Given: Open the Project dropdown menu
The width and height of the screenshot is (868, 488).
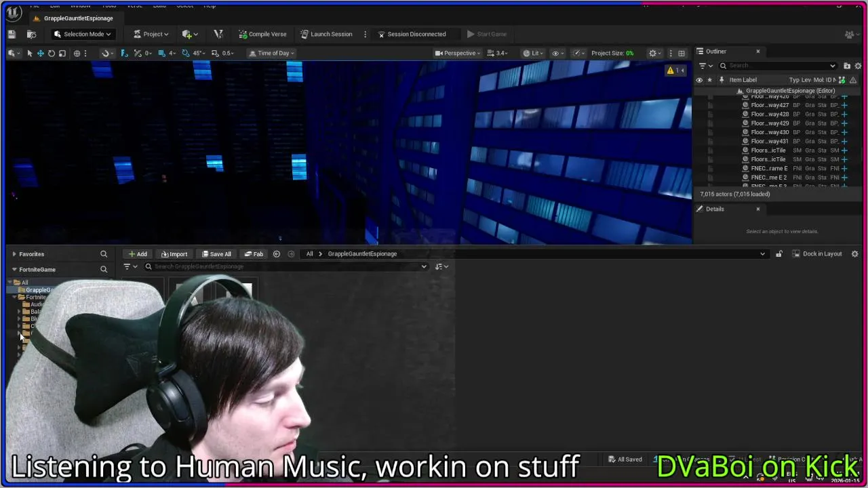Looking at the screenshot, I should pos(151,34).
